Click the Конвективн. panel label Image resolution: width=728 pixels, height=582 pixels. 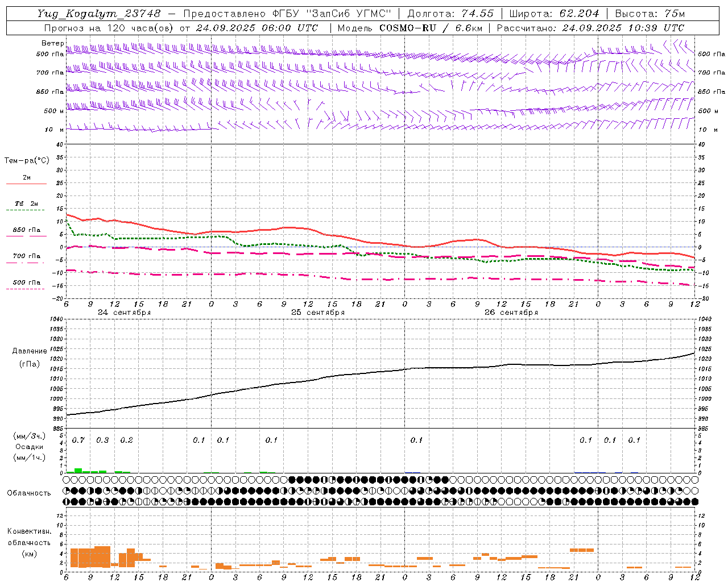(30, 531)
